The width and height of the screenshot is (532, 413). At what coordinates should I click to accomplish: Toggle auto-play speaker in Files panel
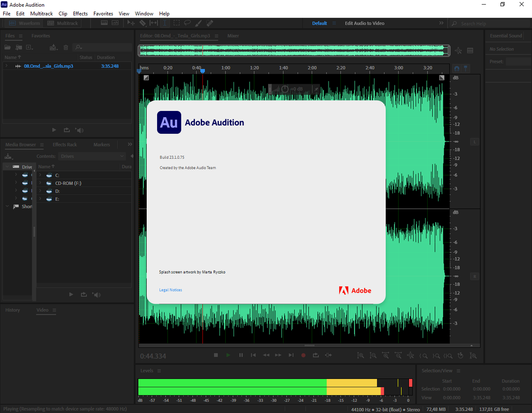point(80,130)
